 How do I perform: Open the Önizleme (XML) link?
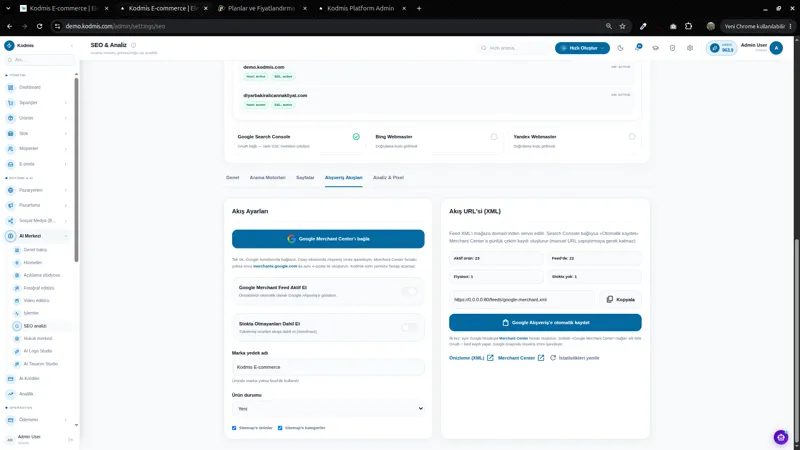tap(471, 358)
